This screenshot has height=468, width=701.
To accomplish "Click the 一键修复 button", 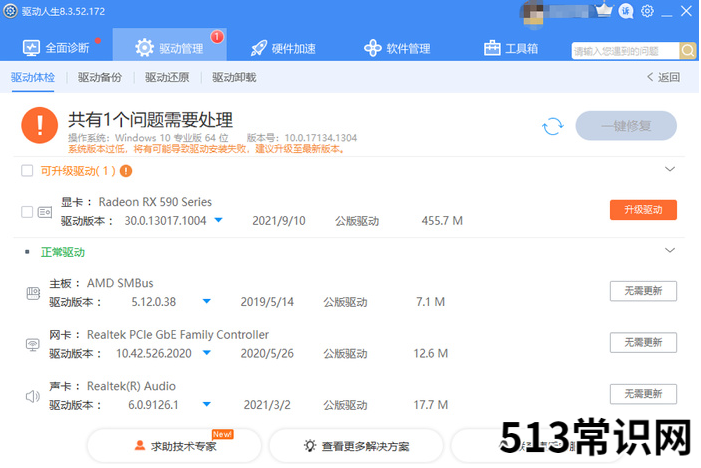I will (x=626, y=126).
